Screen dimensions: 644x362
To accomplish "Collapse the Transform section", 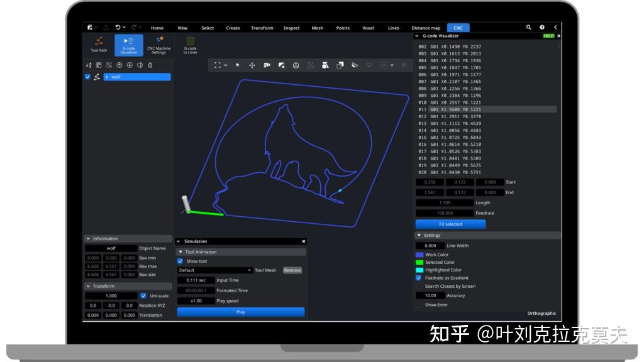I will 88,286.
